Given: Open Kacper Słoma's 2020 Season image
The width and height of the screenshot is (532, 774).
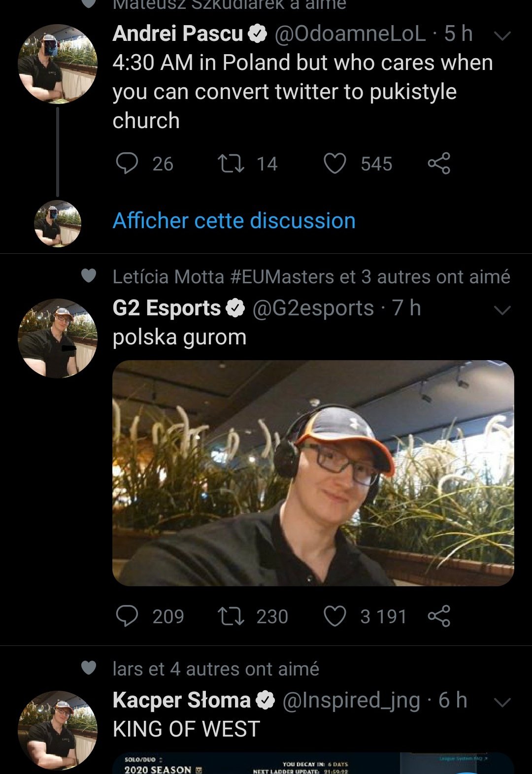Looking at the screenshot, I should click(x=313, y=764).
